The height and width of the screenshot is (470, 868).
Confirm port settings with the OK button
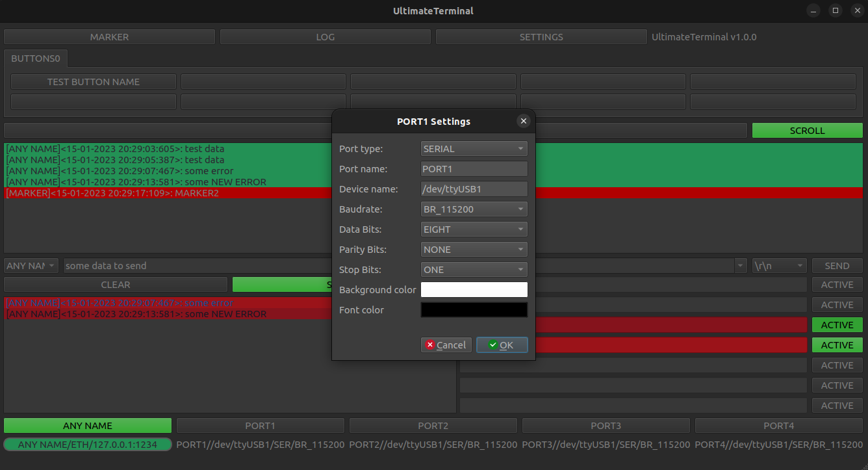[x=502, y=345]
